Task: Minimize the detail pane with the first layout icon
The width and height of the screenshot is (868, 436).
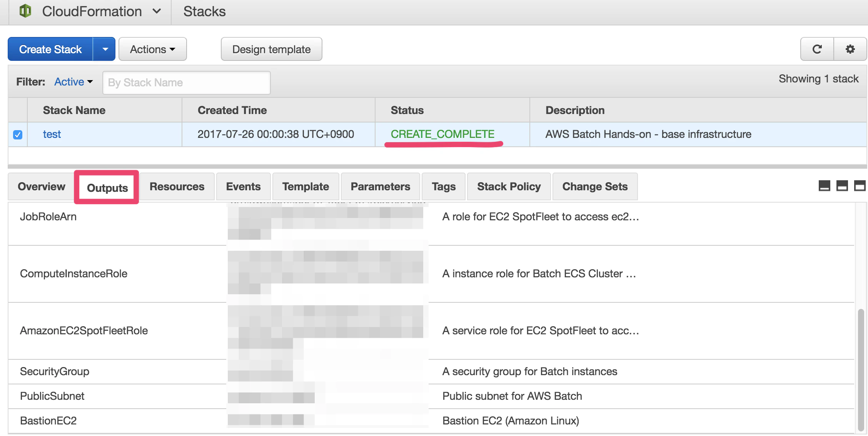Action: 824,186
